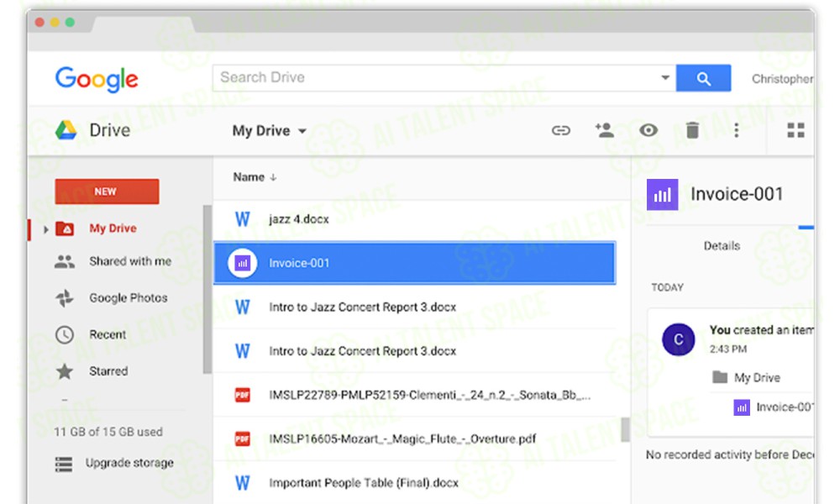Click the Starred star icon
Image resolution: width=840 pixels, height=504 pixels.
coord(65,371)
